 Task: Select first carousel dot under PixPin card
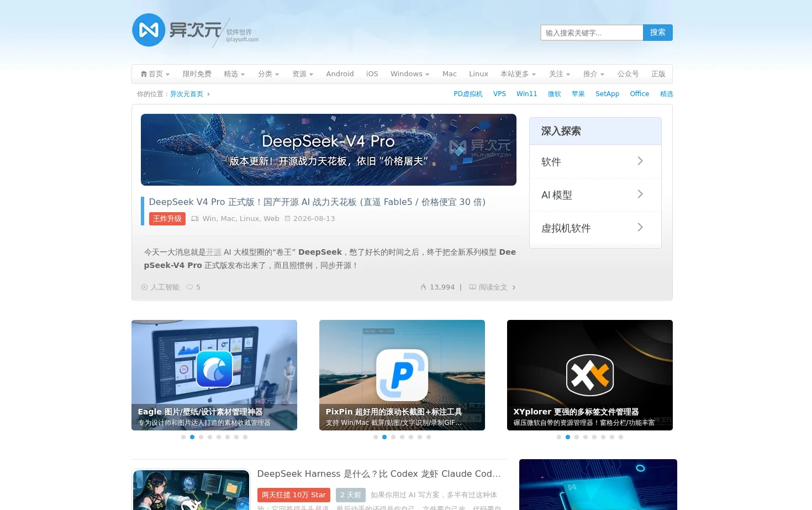376,437
